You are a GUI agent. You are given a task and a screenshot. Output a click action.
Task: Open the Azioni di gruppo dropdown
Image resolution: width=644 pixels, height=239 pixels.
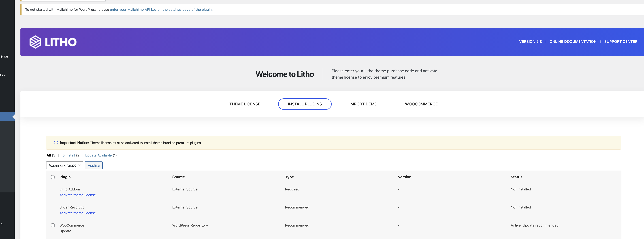point(65,165)
